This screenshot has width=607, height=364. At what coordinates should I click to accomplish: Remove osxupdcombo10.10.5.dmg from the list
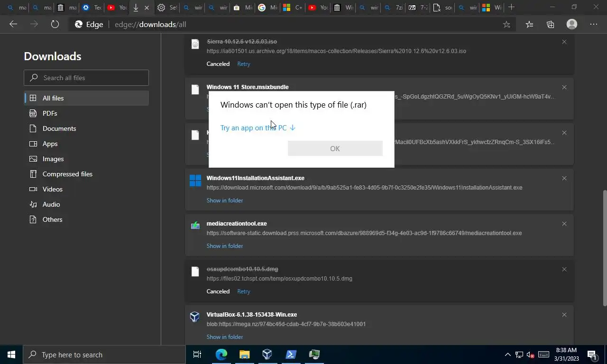click(564, 269)
